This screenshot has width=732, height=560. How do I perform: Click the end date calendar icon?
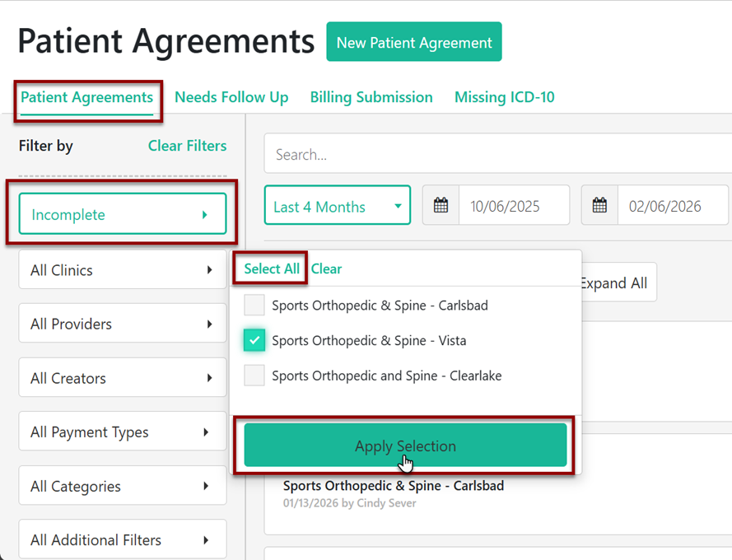pyautogui.click(x=599, y=206)
